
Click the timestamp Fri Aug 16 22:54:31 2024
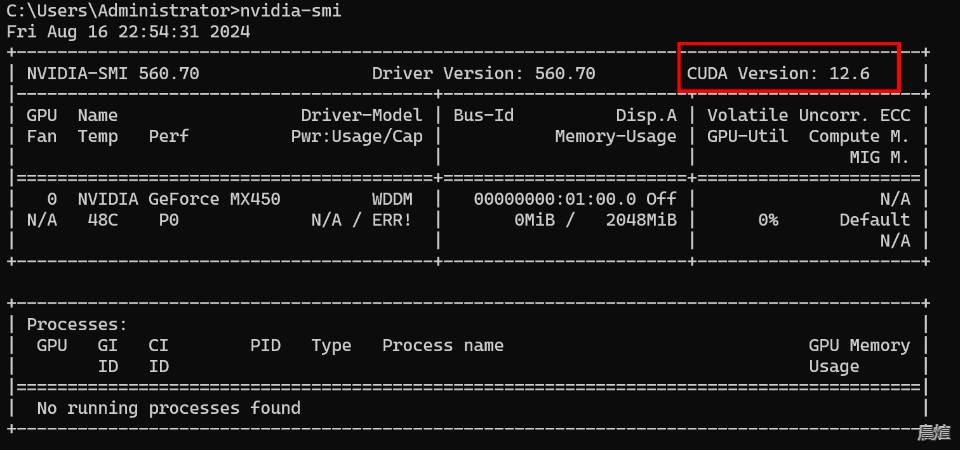(x=128, y=31)
